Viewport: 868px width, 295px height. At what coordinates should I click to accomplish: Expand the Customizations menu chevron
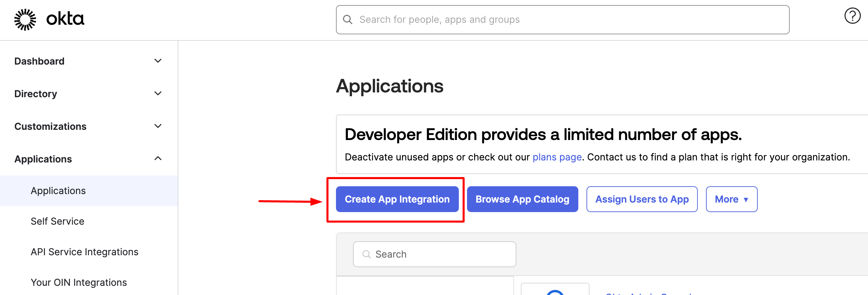tap(158, 126)
